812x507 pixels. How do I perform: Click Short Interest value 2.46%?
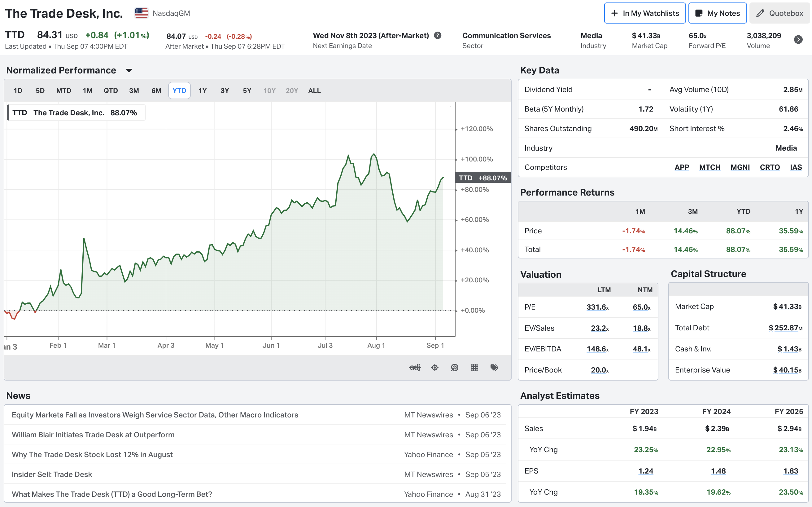(x=793, y=128)
